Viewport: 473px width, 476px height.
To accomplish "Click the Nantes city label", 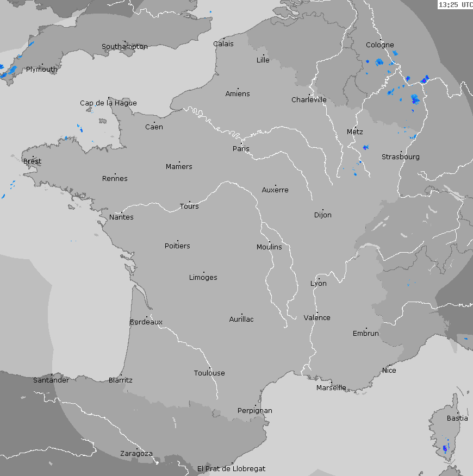I will [121, 217].
